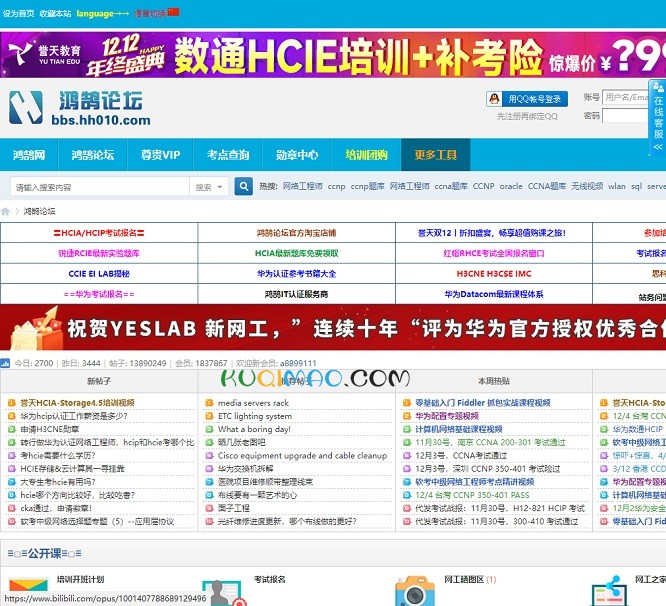This screenshot has width=666, height=606.
Task: Open the 考试报名 forum section
Action: pos(269,579)
